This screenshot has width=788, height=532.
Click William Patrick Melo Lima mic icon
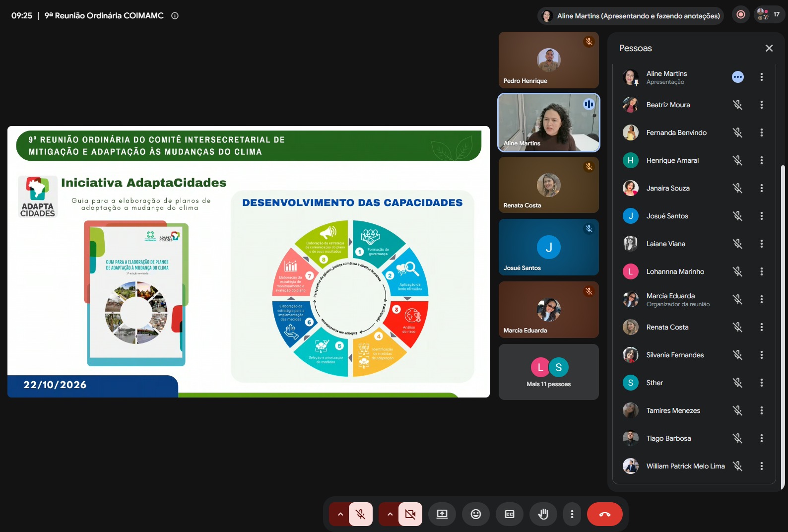(x=738, y=466)
